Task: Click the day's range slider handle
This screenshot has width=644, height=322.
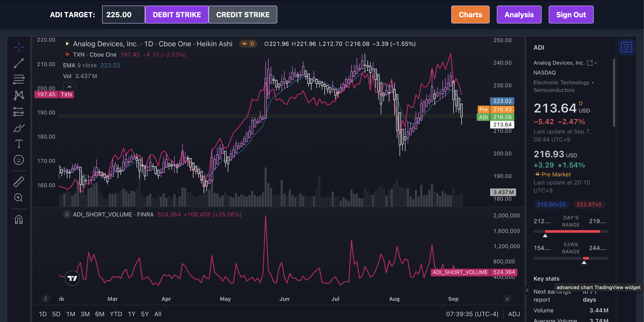Action: [545, 235]
